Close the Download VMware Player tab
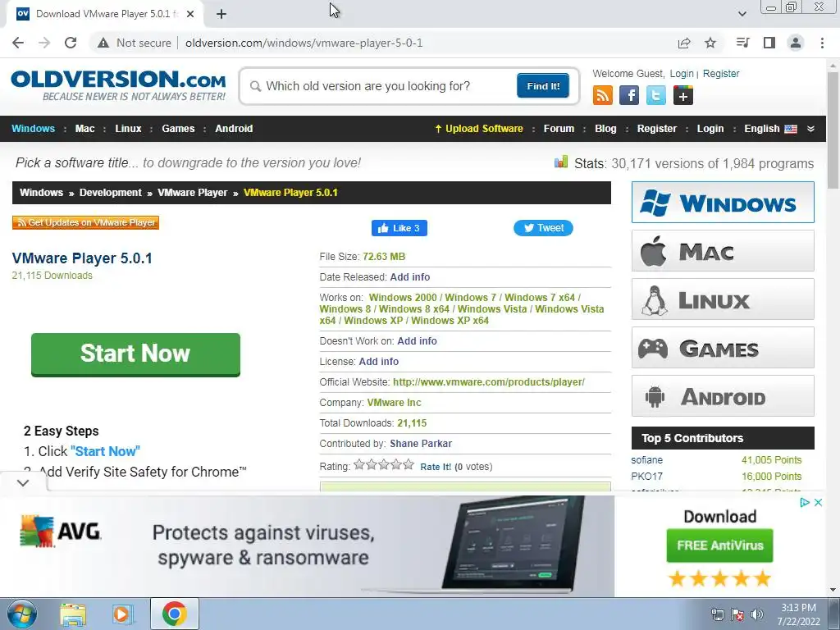Image resolution: width=840 pixels, height=630 pixels. point(190,14)
